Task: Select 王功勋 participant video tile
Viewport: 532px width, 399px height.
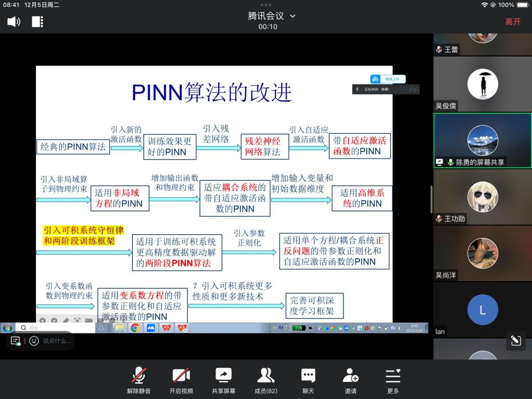Action: [x=482, y=196]
